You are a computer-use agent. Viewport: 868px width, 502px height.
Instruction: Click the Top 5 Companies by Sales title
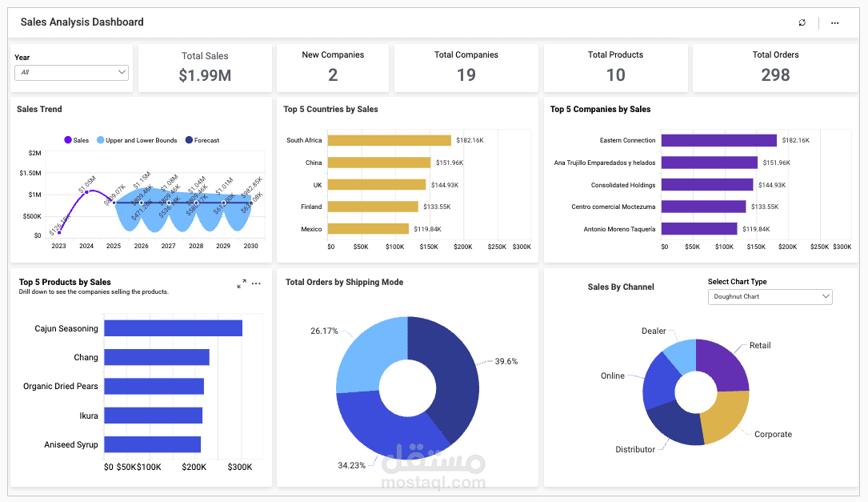[x=600, y=109]
